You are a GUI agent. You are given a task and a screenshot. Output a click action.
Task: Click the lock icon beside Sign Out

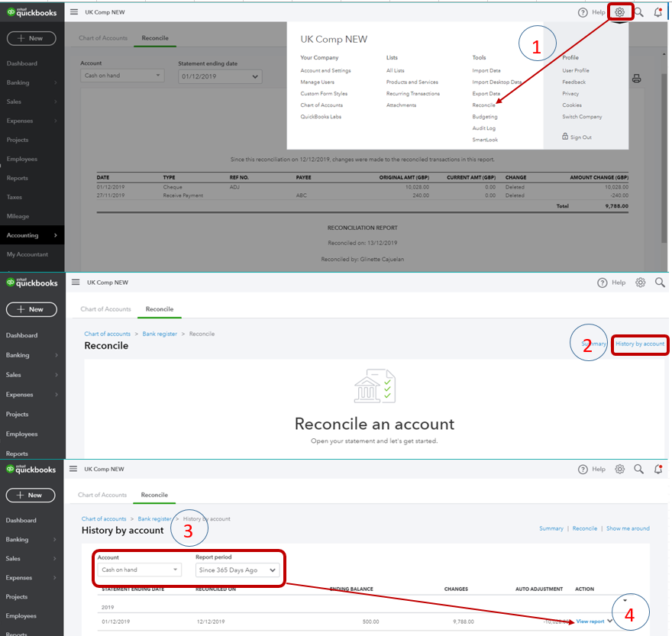pyautogui.click(x=565, y=136)
